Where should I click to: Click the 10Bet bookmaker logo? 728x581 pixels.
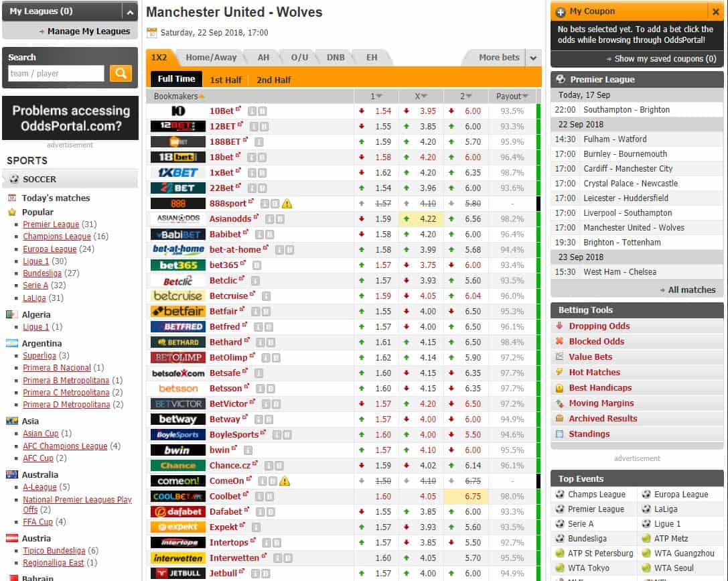pos(178,111)
